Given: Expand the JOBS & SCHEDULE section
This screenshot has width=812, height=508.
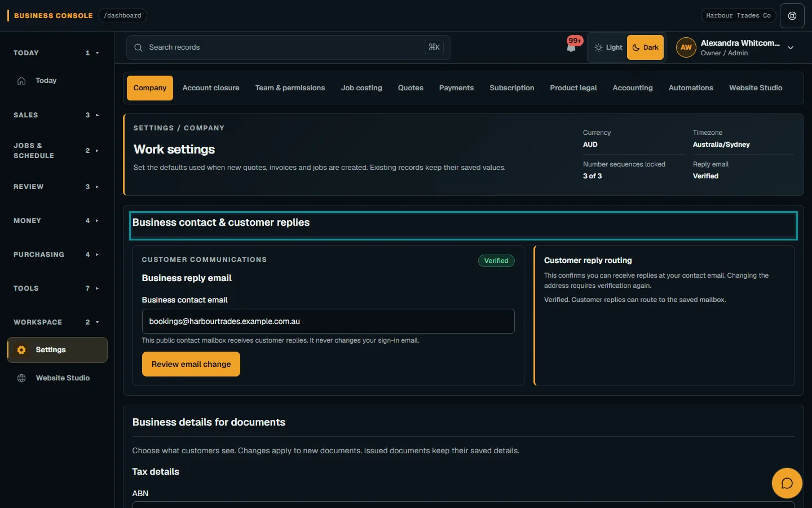Looking at the screenshot, I should pos(56,151).
